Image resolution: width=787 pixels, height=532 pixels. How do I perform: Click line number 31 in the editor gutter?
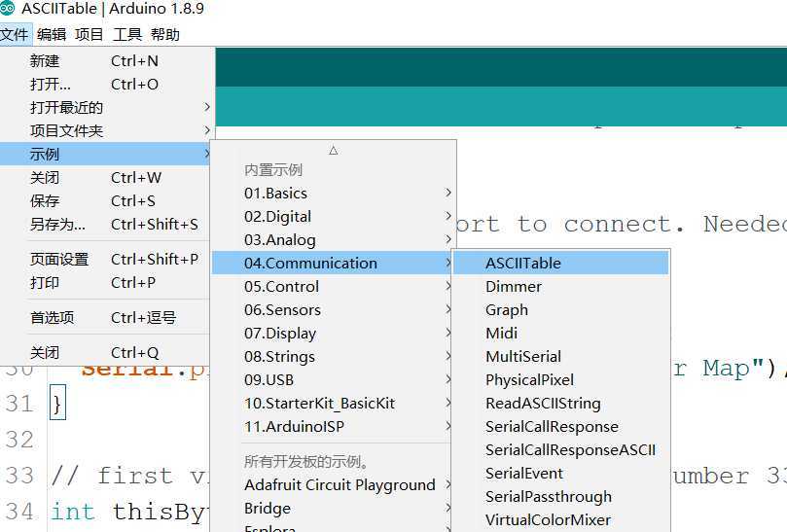19,404
